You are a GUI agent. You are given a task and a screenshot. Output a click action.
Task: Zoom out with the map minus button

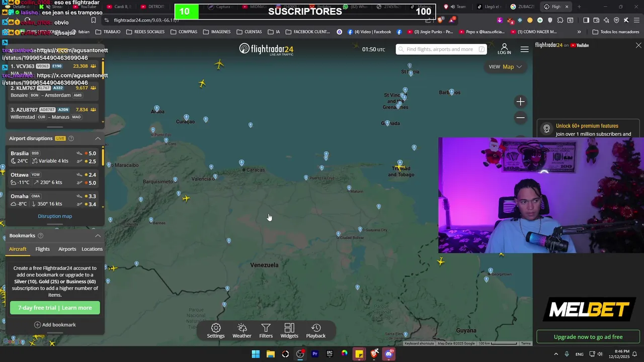521,118
